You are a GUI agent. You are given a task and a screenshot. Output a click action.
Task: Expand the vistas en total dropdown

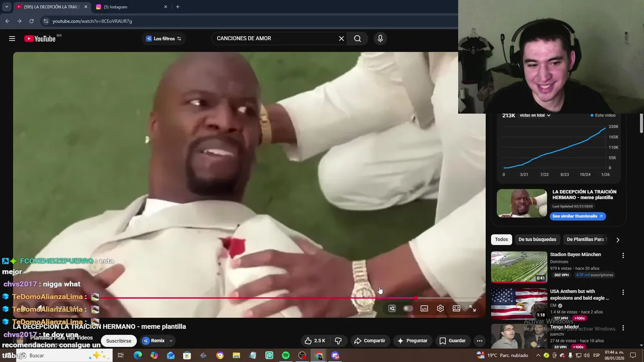click(x=535, y=115)
